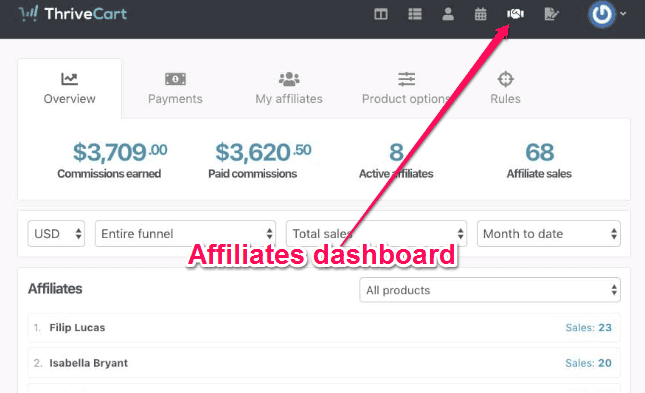This screenshot has width=645, height=393.
Task: Open the affiliates handshake icon
Action: pos(515,14)
